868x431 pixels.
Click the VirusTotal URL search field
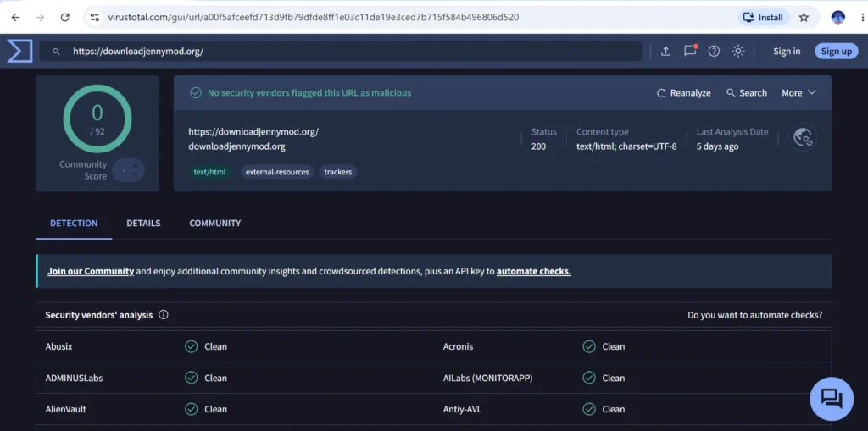(341, 52)
